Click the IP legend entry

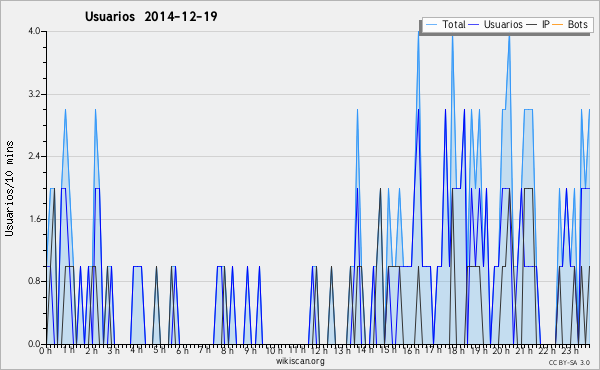[538, 24]
